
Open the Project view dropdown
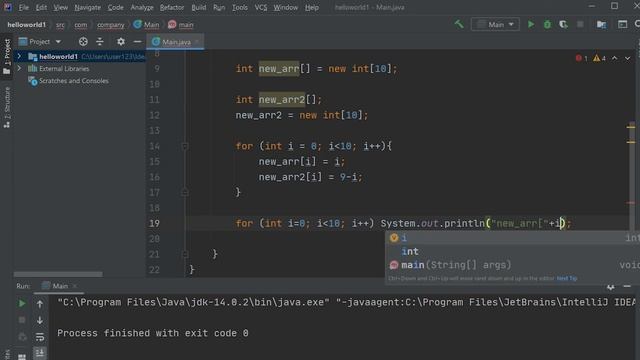point(40,42)
